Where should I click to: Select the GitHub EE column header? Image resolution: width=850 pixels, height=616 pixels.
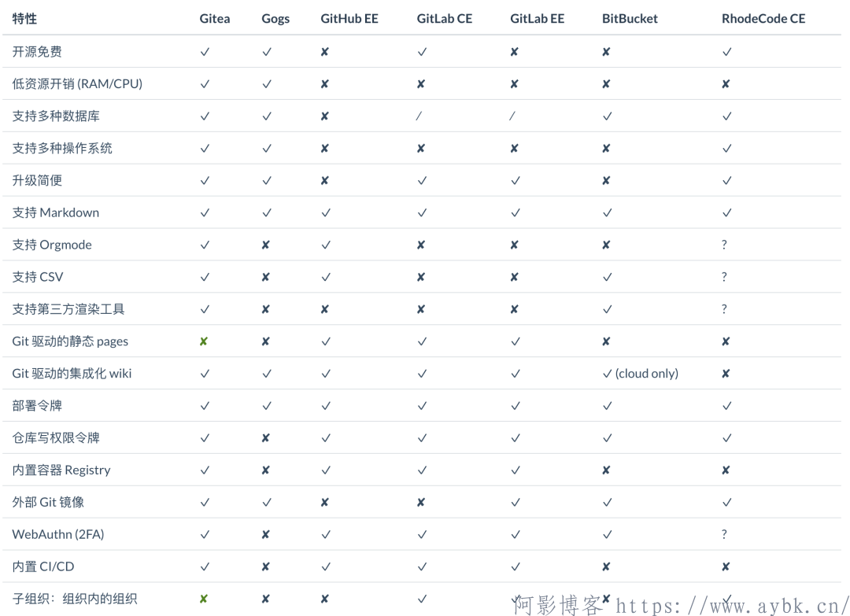[349, 18]
